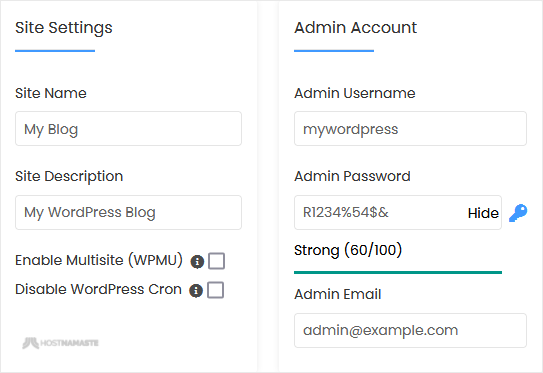Click info icon beside Enable Multisite (WPMU)
The width and height of the screenshot is (543, 373).
point(197,261)
